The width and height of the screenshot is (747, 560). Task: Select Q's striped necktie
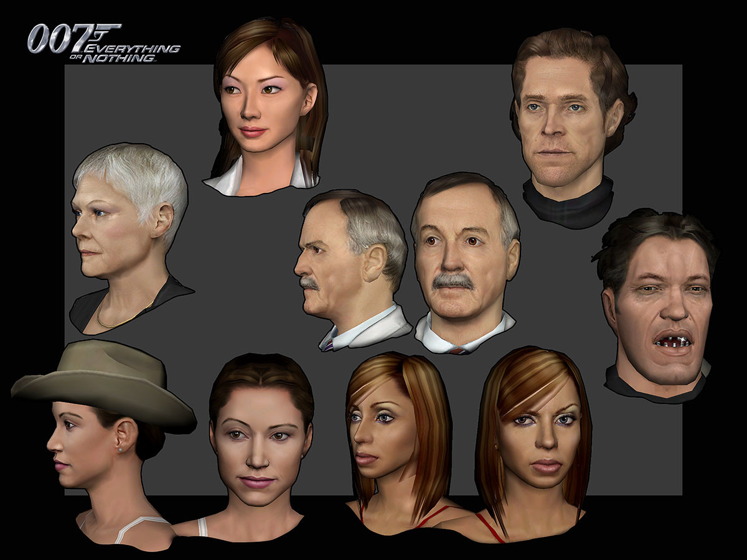click(328, 345)
